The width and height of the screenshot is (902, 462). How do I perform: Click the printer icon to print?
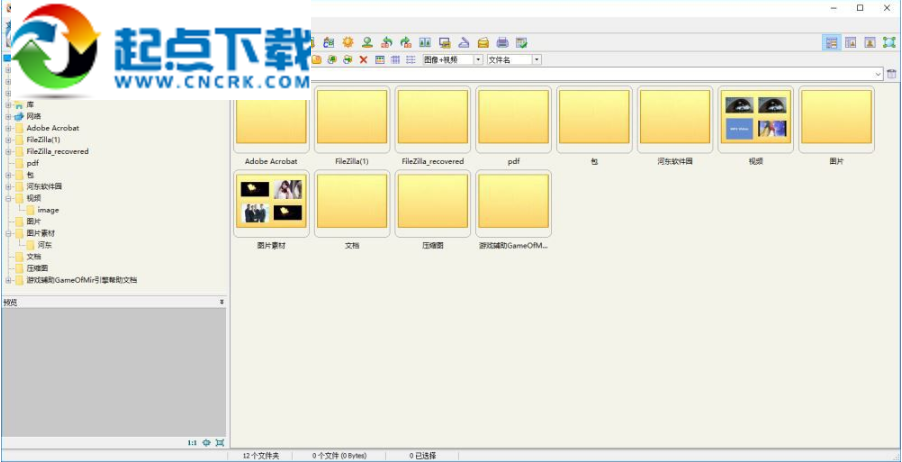(x=502, y=43)
